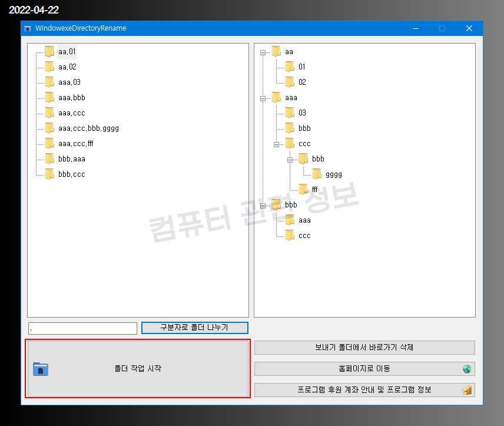This screenshot has width=504, height=426.
Task: Select the 01 label under aa
Action: [302, 67]
